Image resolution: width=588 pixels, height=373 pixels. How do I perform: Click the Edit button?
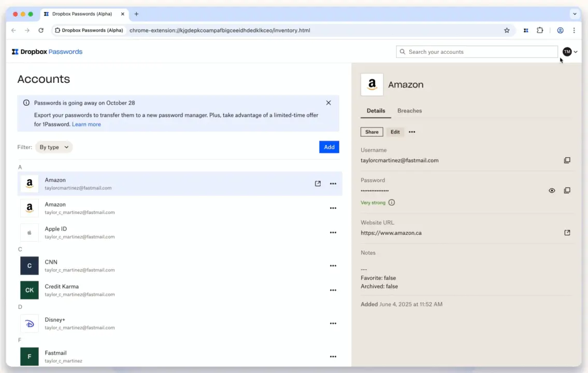tap(395, 132)
